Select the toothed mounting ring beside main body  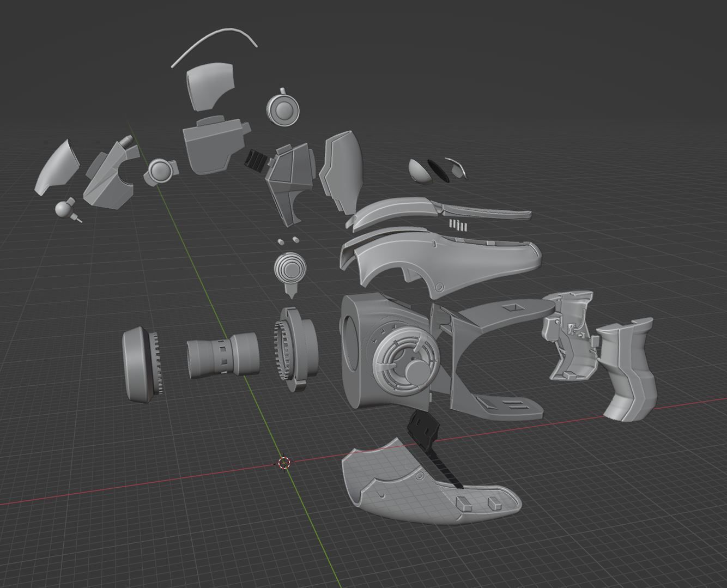pos(296,349)
